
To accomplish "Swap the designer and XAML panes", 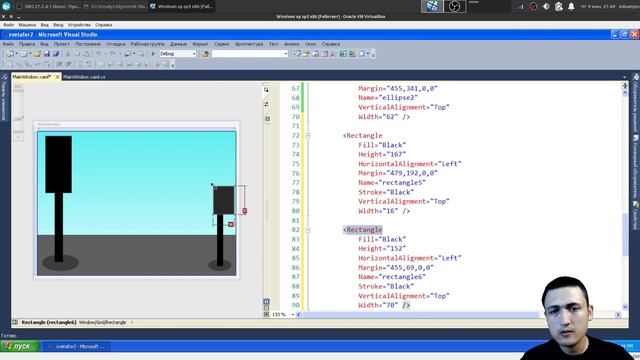I will (x=267, y=104).
